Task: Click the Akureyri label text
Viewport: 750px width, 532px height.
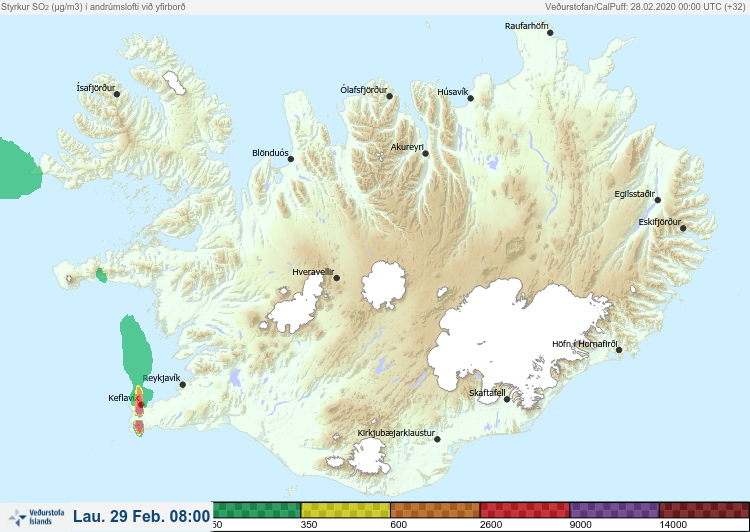Action: point(407,147)
